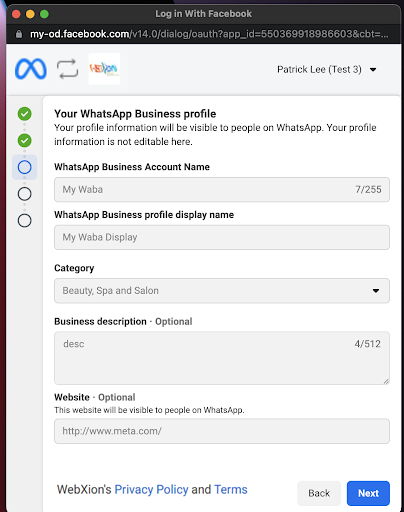Select the current third step circle
This screenshot has height=512, width=404.
coord(25,167)
